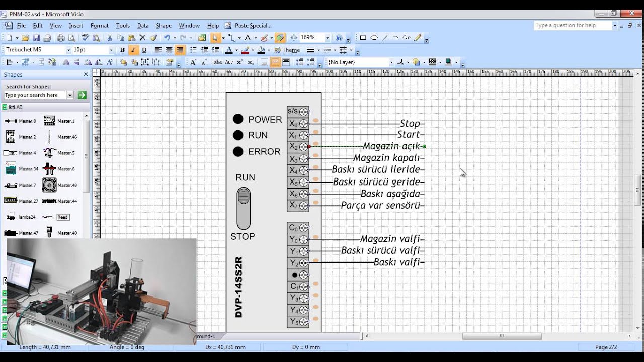Click the fill color bucket swatch
Viewport: 644px width, 362px height.
261,50
